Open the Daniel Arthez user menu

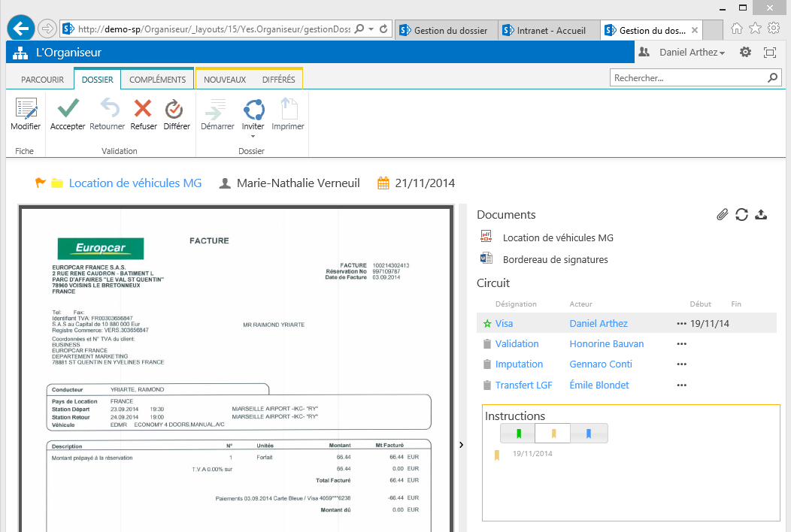pyautogui.click(x=692, y=53)
